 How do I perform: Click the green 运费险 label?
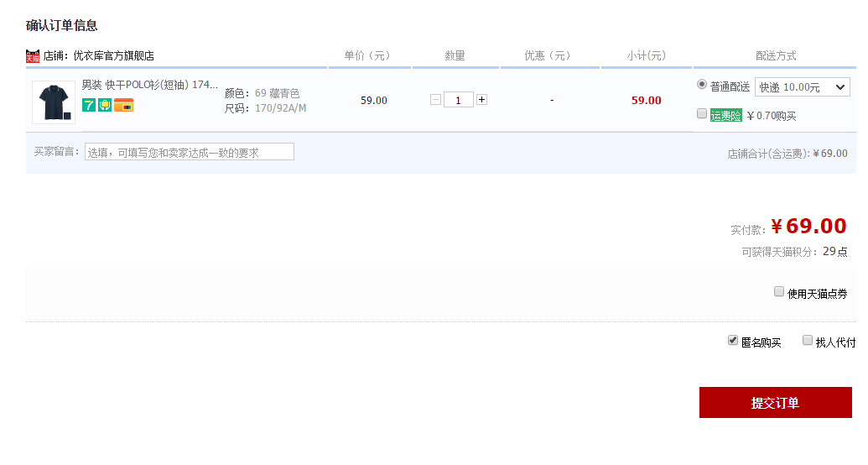tap(725, 116)
